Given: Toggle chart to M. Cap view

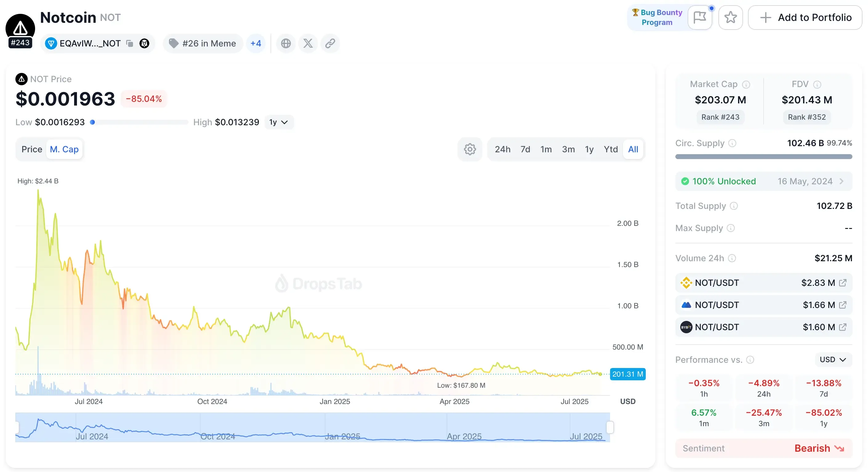Looking at the screenshot, I should point(64,149).
